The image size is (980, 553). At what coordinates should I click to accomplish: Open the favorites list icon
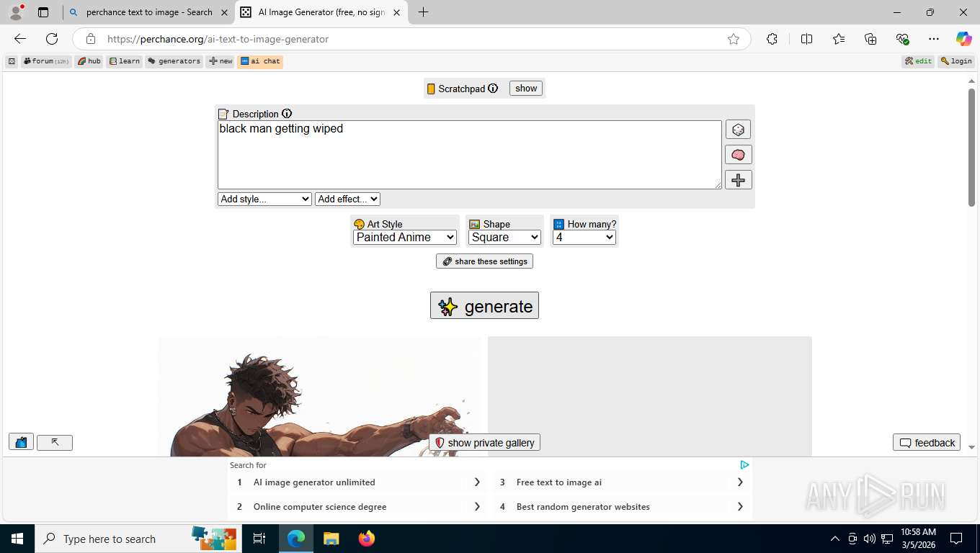839,39
